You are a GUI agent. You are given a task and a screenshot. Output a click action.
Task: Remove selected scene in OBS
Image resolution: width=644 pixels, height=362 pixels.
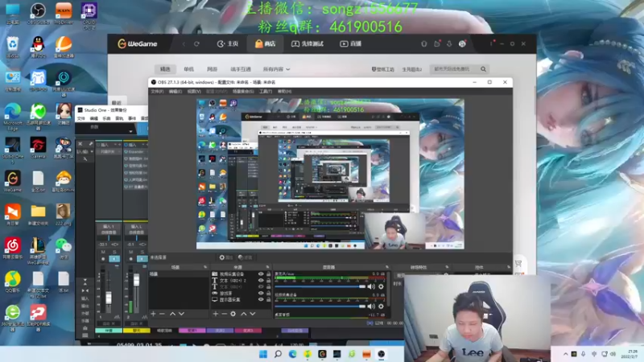pos(163,314)
